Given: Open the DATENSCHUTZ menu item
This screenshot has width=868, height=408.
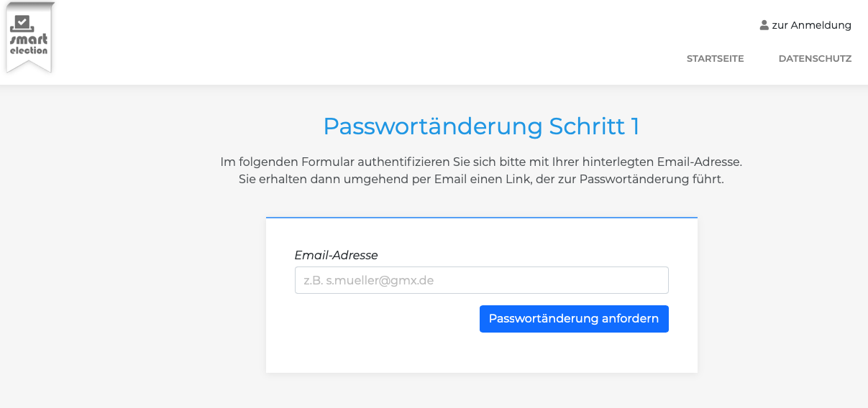Looking at the screenshot, I should coord(815,59).
